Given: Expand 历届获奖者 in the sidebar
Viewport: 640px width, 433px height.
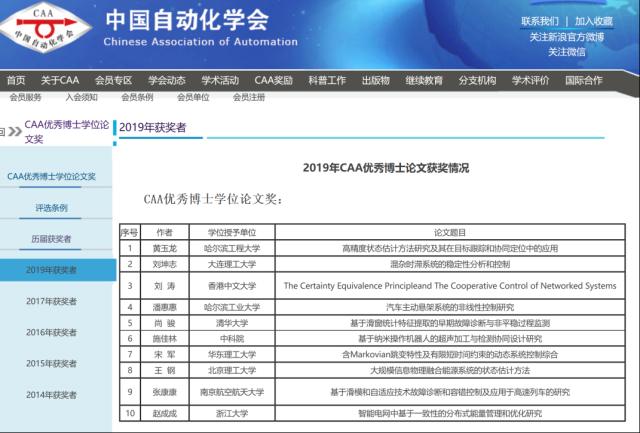Looking at the screenshot, I should coord(51,239).
